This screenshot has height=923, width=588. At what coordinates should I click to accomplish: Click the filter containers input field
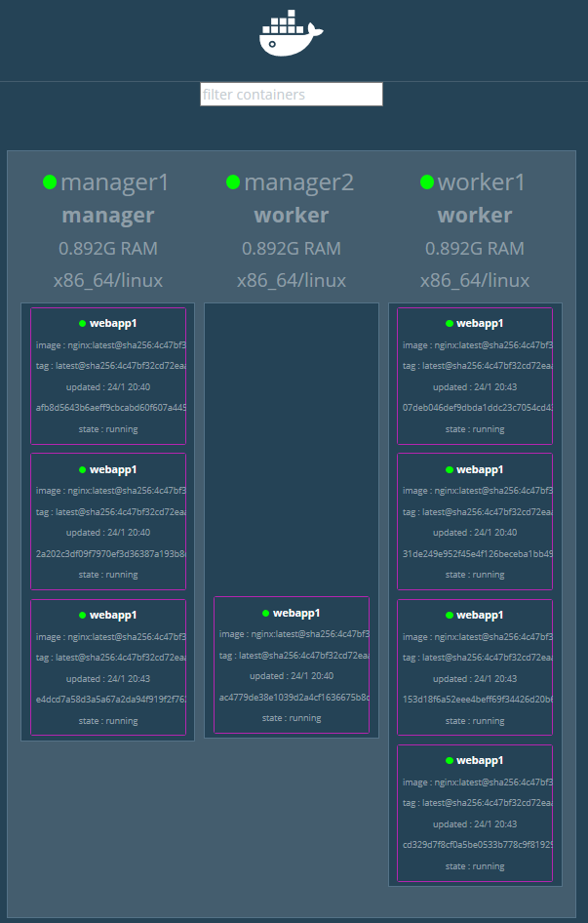click(x=291, y=95)
